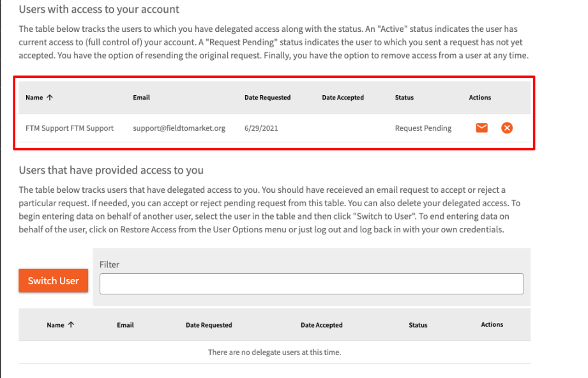Sort by Status in table below Filter field
588x378 pixels.
point(418,325)
